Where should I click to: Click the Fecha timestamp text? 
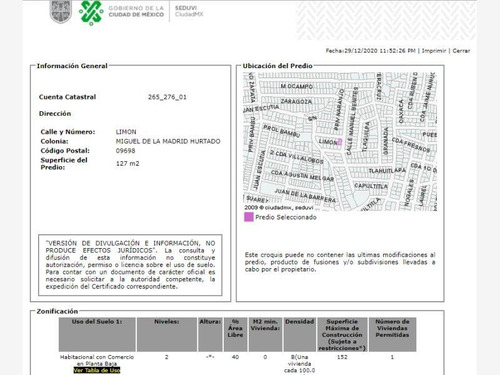[x=371, y=51]
